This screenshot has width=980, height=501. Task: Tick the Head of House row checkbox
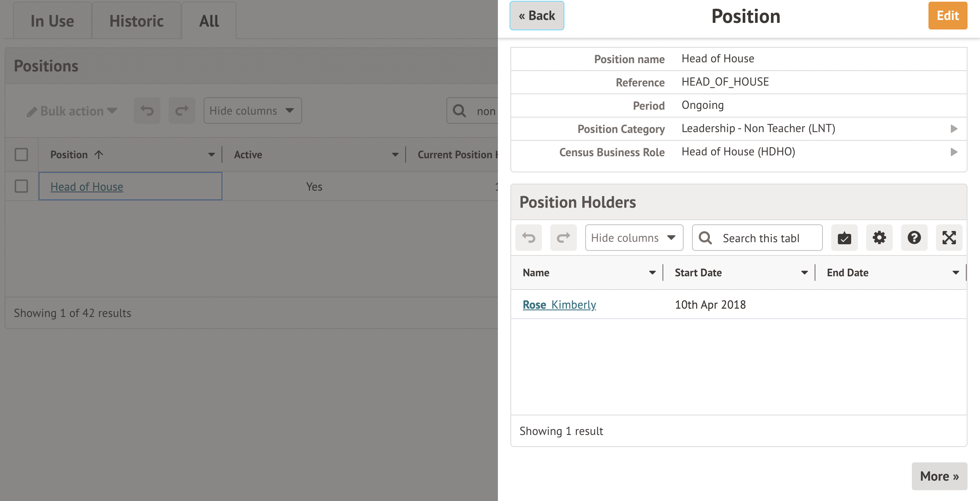21,186
